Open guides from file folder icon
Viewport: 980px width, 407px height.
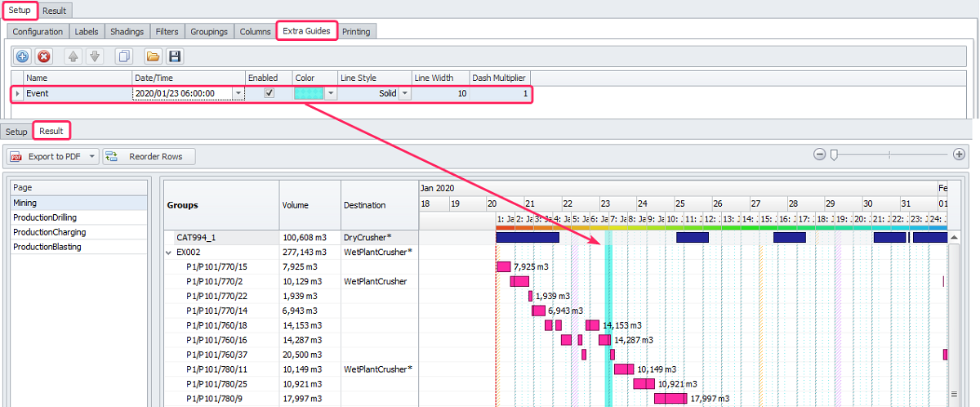(x=152, y=56)
